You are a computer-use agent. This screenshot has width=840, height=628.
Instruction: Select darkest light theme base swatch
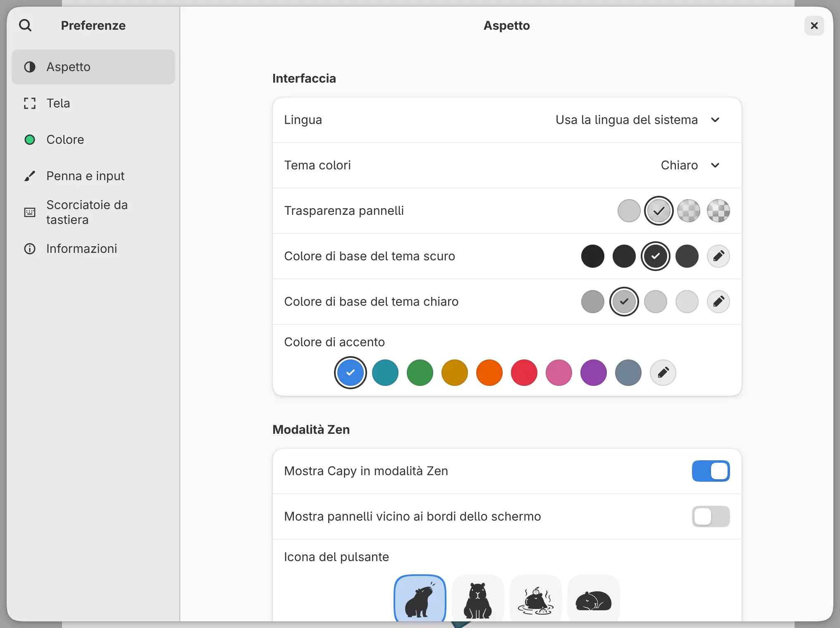pos(593,302)
